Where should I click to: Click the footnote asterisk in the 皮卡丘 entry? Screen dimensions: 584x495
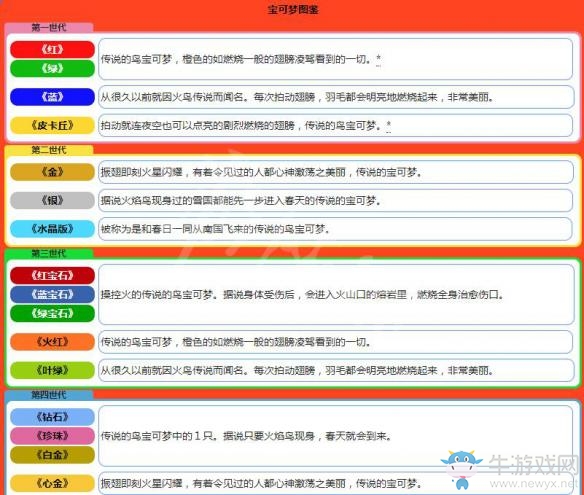click(x=388, y=125)
